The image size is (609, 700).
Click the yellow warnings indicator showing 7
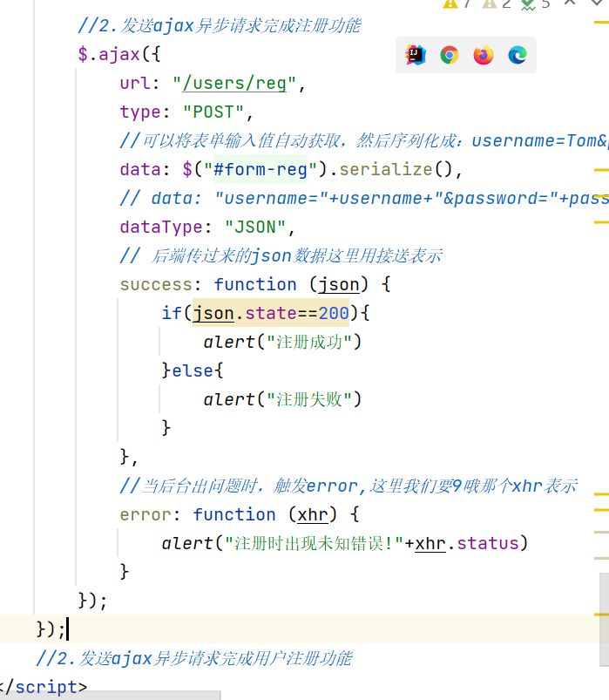[x=457, y=4]
